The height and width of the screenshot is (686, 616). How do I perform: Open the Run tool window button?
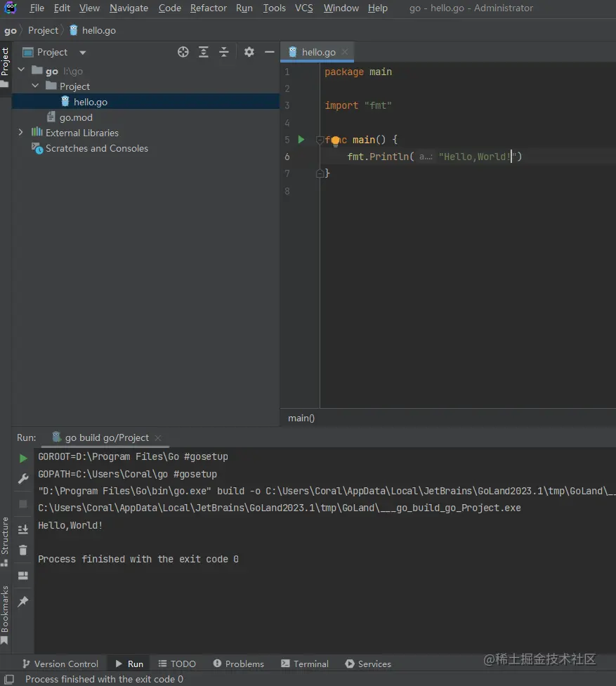[x=129, y=664]
